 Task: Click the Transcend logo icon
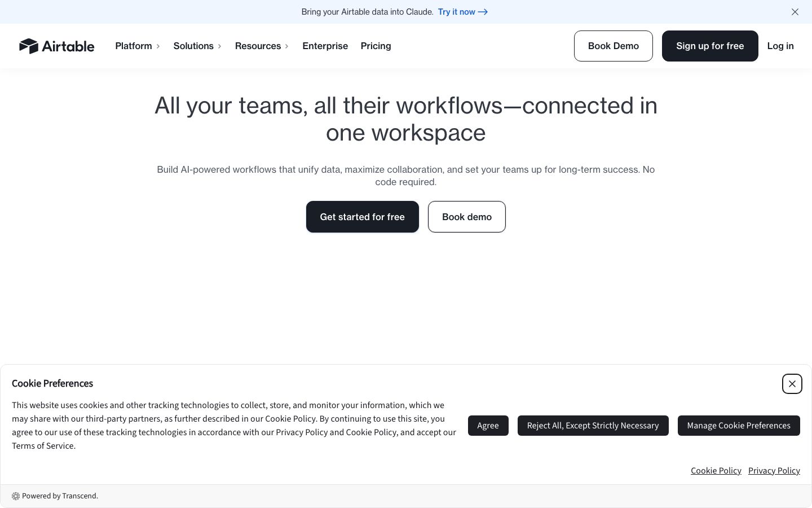coord(16,496)
